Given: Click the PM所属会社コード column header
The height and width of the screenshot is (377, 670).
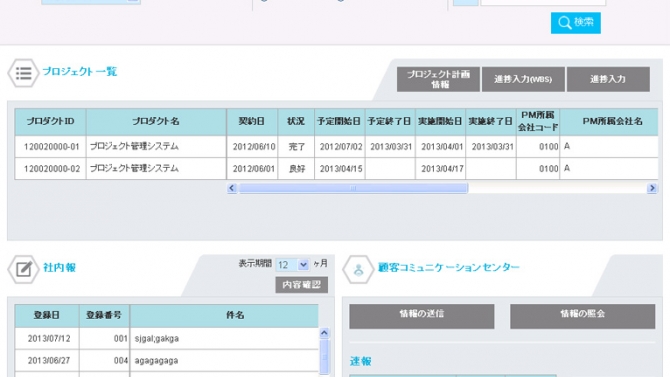Looking at the screenshot, I should point(538,122).
